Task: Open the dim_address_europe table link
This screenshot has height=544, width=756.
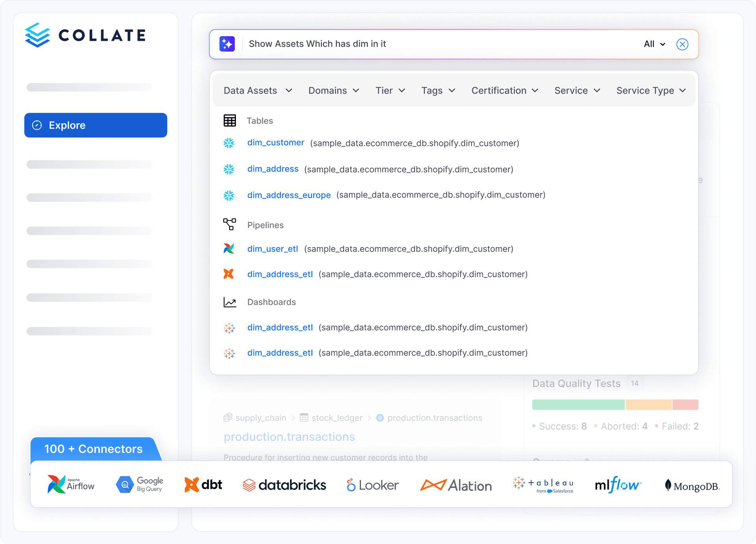Action: [289, 195]
